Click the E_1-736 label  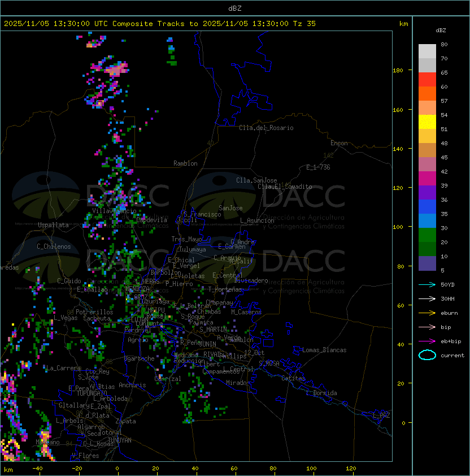coord(318,167)
